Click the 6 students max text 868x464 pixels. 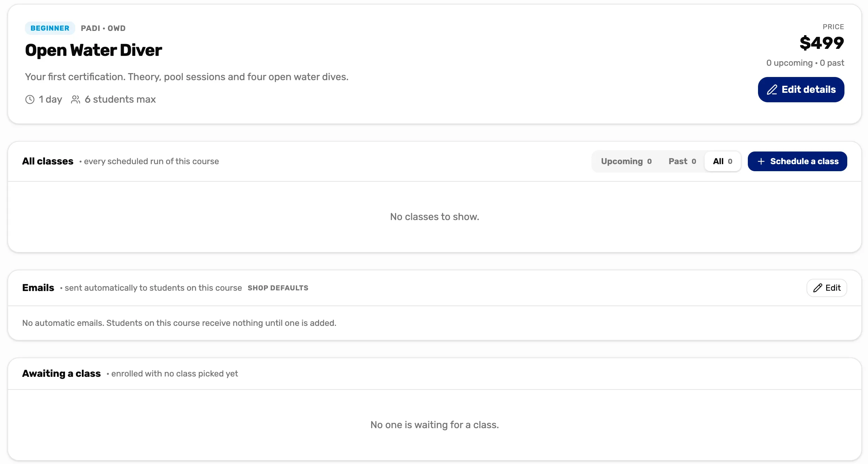[120, 99]
